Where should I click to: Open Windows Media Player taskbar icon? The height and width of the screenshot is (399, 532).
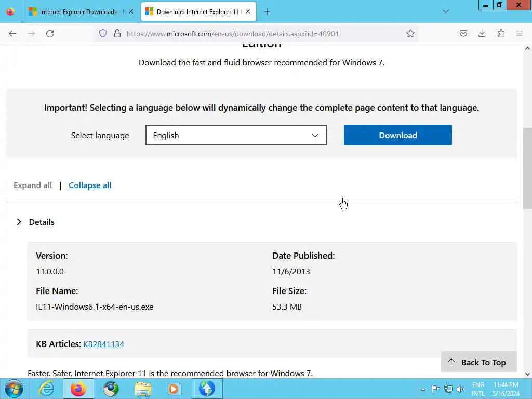point(175,389)
